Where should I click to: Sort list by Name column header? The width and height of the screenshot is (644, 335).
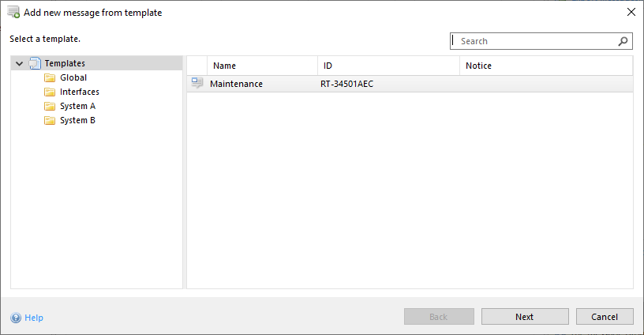224,66
